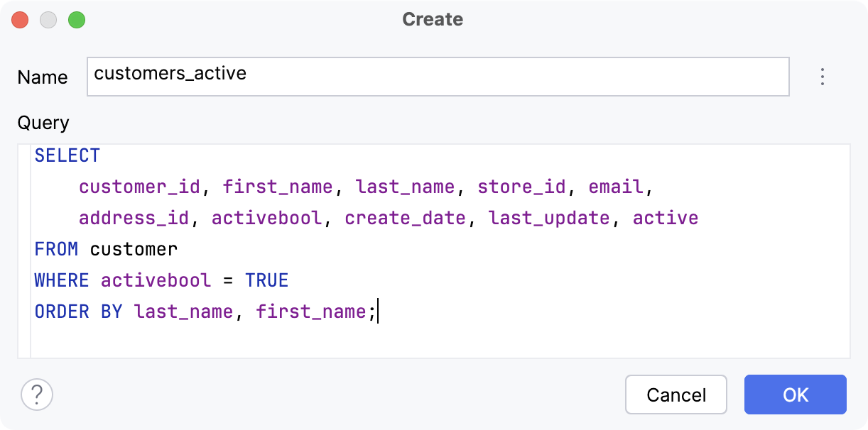
Task: Dismiss the dialog using Cancel
Action: pyautogui.click(x=676, y=395)
